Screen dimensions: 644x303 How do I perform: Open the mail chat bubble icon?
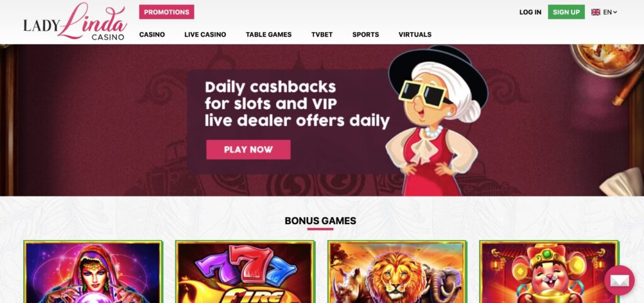click(619, 280)
